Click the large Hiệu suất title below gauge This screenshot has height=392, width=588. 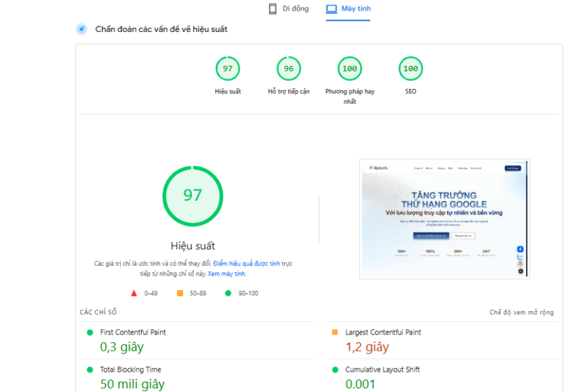[x=193, y=246]
